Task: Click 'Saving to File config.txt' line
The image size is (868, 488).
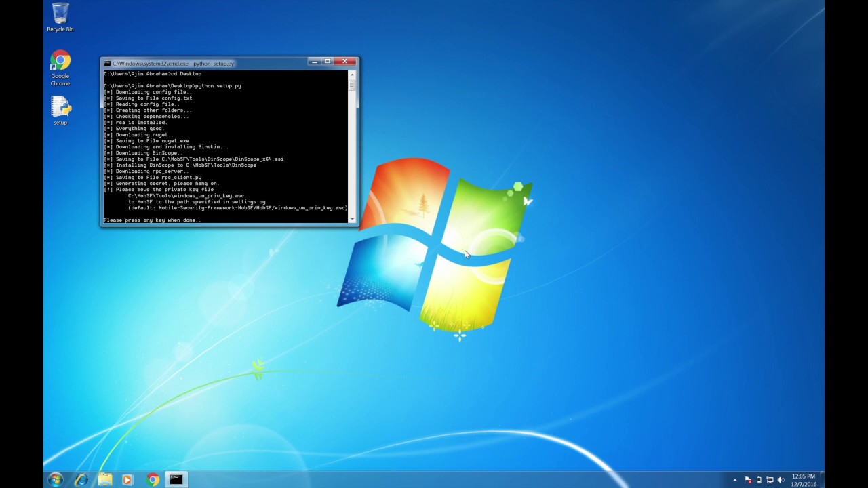Action: [x=148, y=98]
